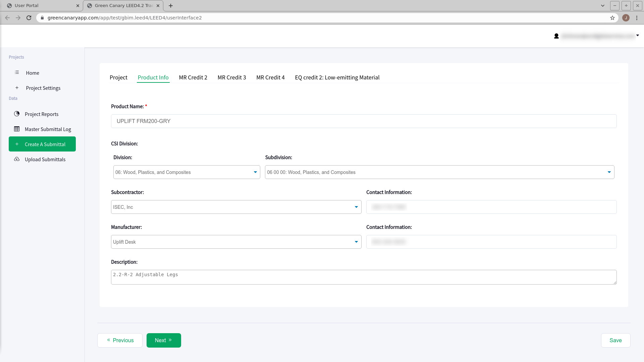Click the Home list icon in sidebar
The width and height of the screenshot is (644, 362).
click(x=17, y=72)
